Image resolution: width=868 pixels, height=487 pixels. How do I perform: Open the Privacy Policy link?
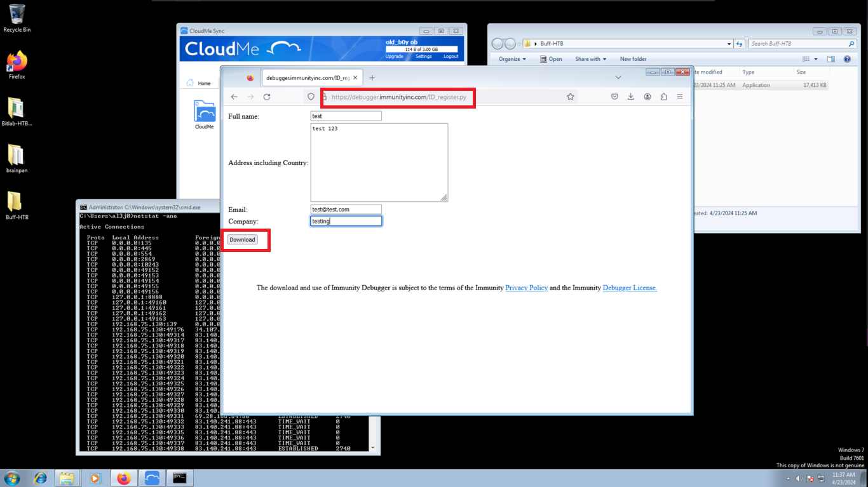tap(526, 288)
